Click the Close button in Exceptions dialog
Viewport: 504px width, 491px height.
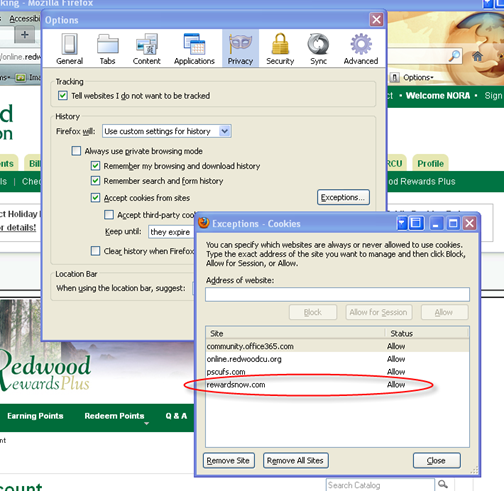pos(437,461)
